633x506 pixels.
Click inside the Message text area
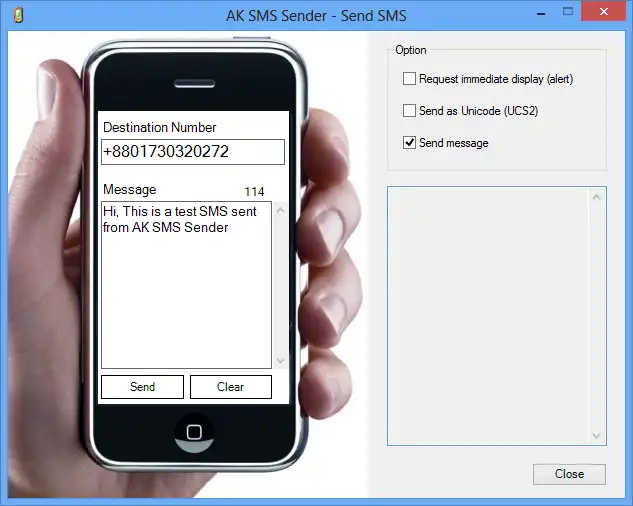[187, 285]
